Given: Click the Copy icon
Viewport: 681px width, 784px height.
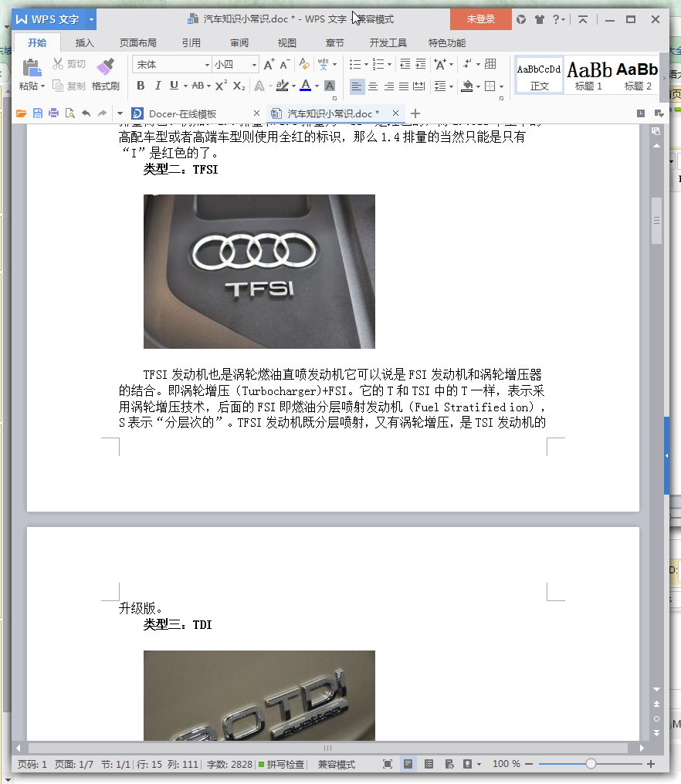Looking at the screenshot, I should coord(58,86).
